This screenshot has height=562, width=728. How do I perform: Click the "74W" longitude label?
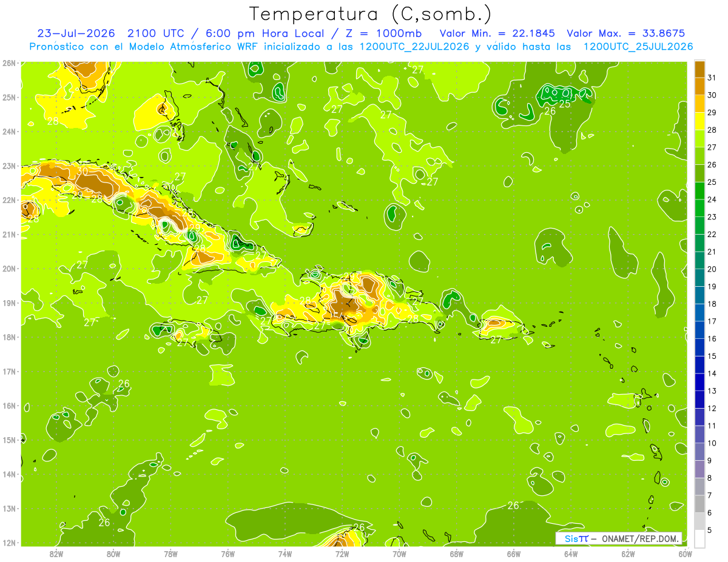285,553
